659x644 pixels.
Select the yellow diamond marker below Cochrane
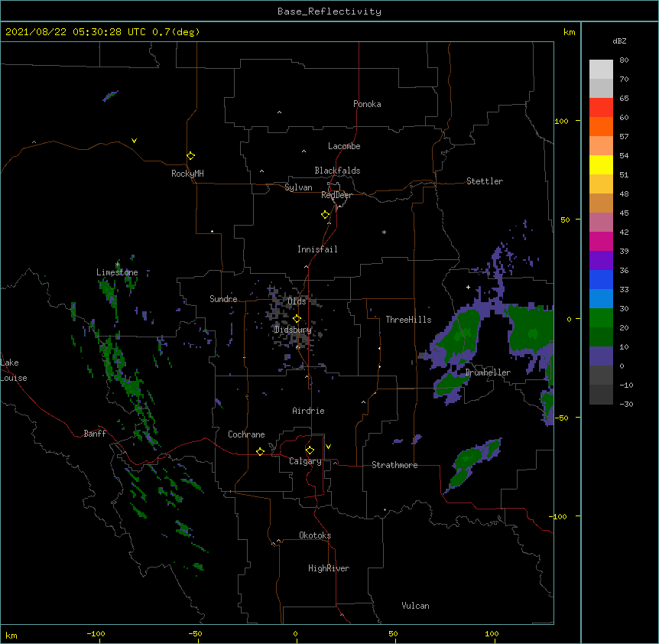tap(260, 451)
